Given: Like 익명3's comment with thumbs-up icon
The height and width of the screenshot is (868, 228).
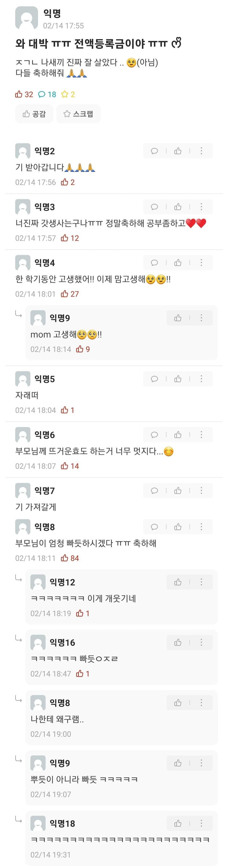Looking at the screenshot, I should click(x=178, y=207).
